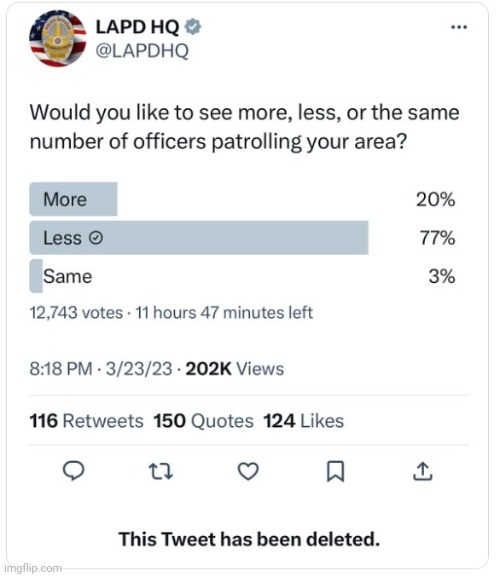
Task: Click the 77% result bar
Action: [199, 238]
